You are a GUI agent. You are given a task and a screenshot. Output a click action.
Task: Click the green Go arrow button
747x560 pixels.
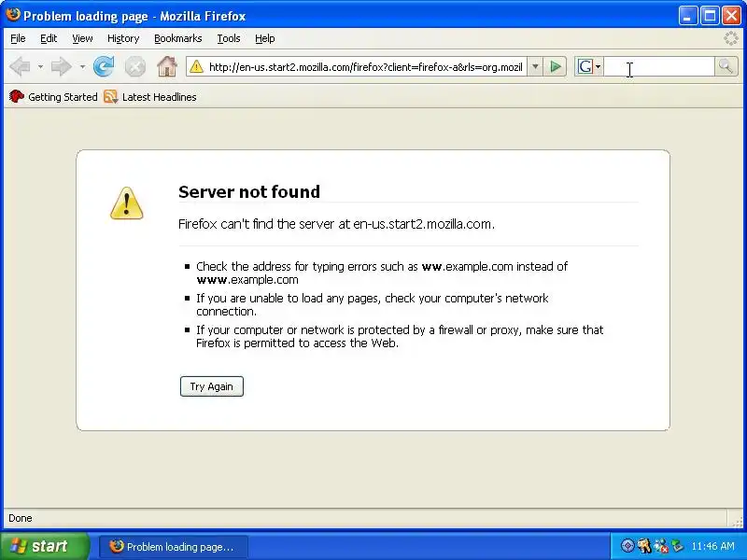coord(555,66)
